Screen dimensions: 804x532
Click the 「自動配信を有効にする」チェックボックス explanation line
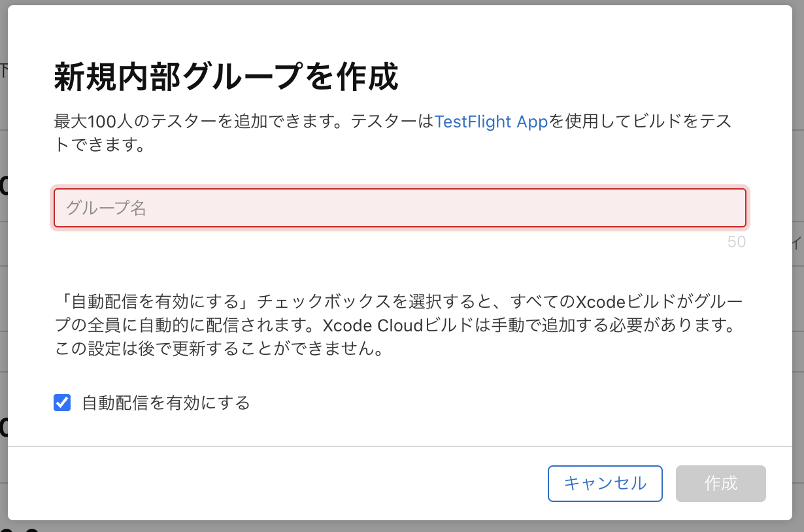click(x=399, y=302)
